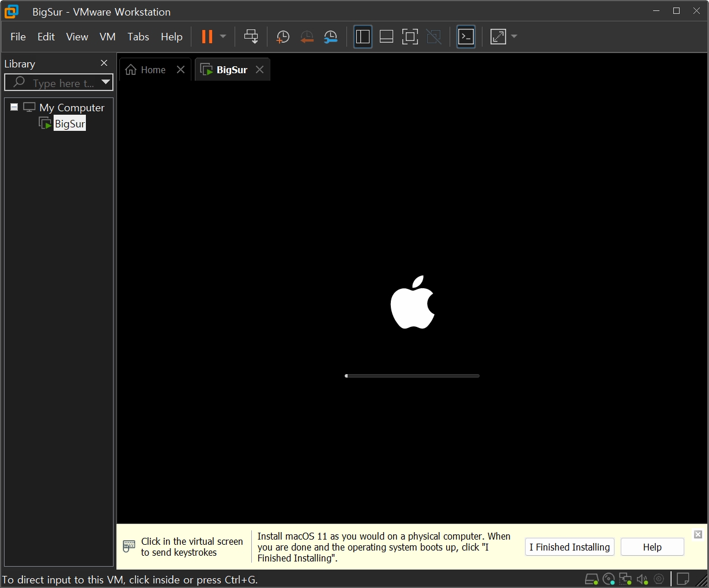Open the VM menu

pyautogui.click(x=108, y=36)
